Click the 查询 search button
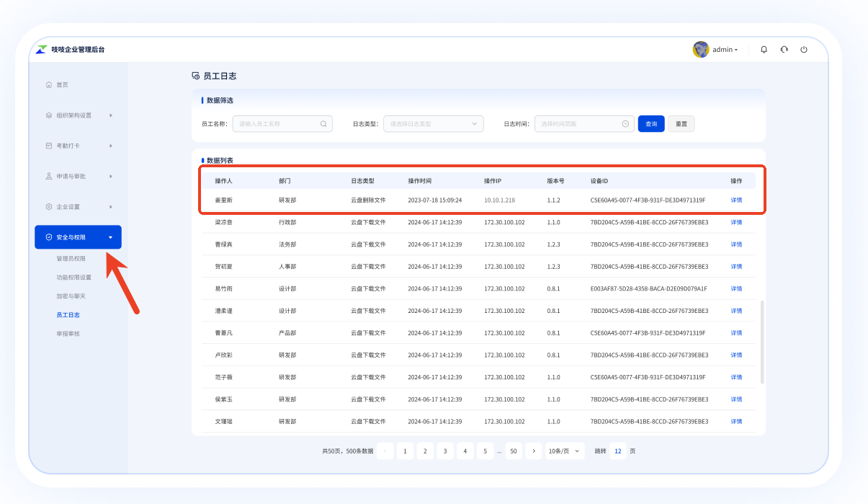This screenshot has width=868, height=504. [650, 123]
